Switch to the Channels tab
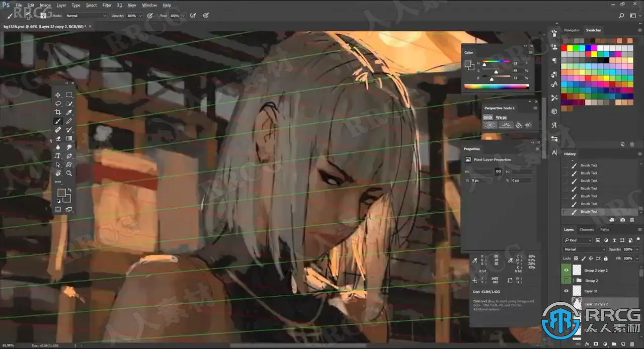 click(587, 230)
